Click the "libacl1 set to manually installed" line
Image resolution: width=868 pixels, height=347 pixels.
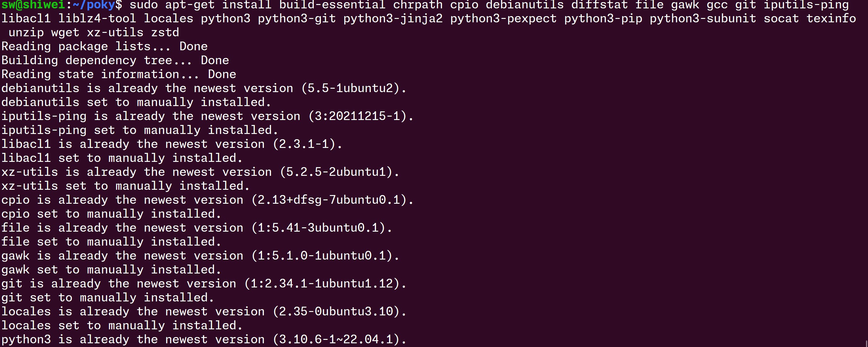(122, 158)
